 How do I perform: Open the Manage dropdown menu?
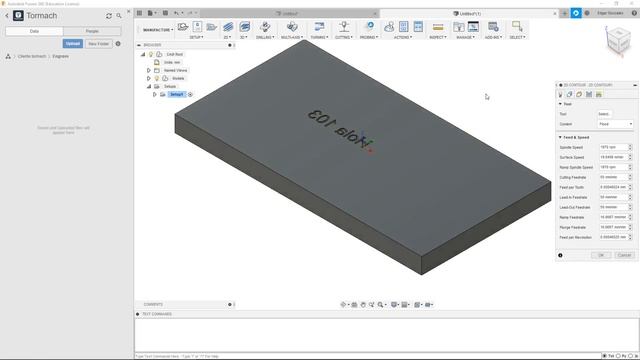466,37
